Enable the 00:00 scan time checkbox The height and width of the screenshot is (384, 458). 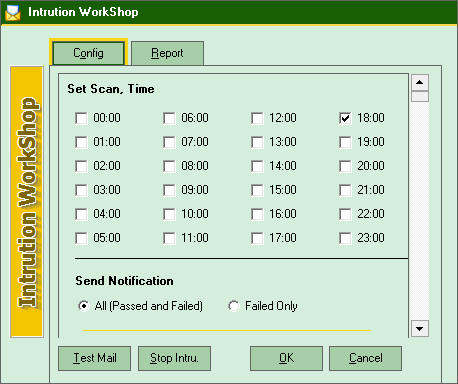pos(81,118)
